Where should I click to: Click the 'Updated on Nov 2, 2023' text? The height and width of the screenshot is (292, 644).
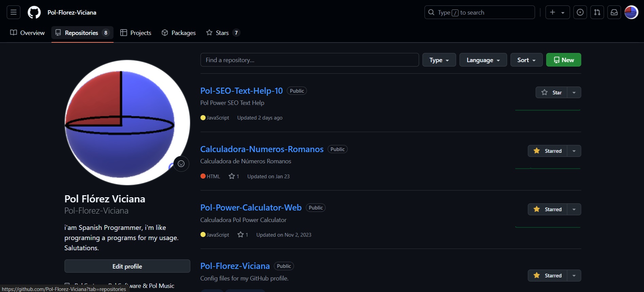pos(284,235)
